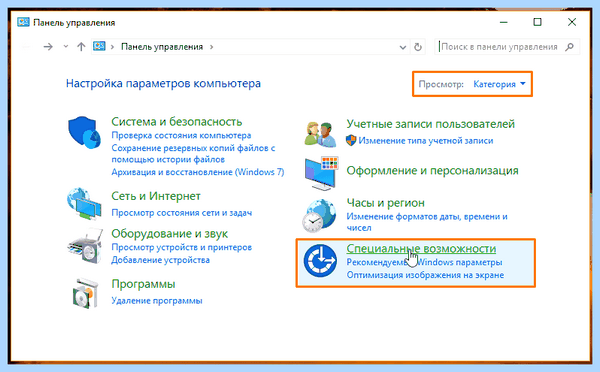Screen dimensions: 600x372
Task: Click Рекомендуемые Windows параметры link
Action: pos(424,263)
